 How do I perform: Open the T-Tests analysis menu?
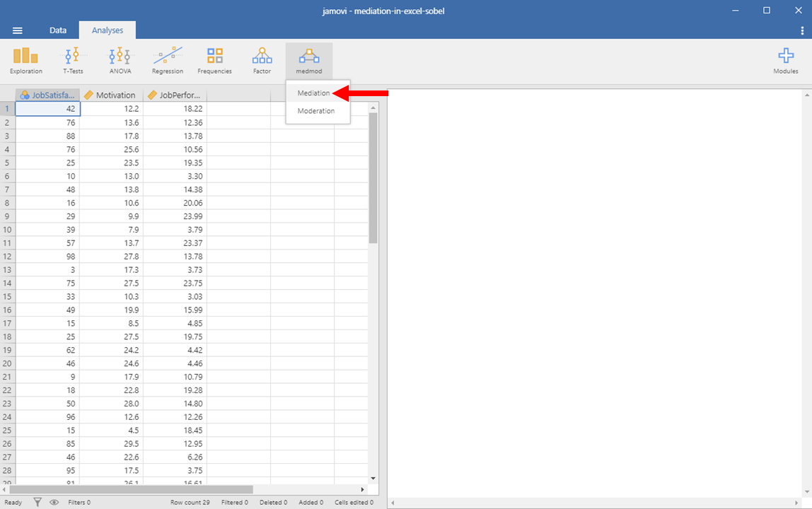coord(72,60)
